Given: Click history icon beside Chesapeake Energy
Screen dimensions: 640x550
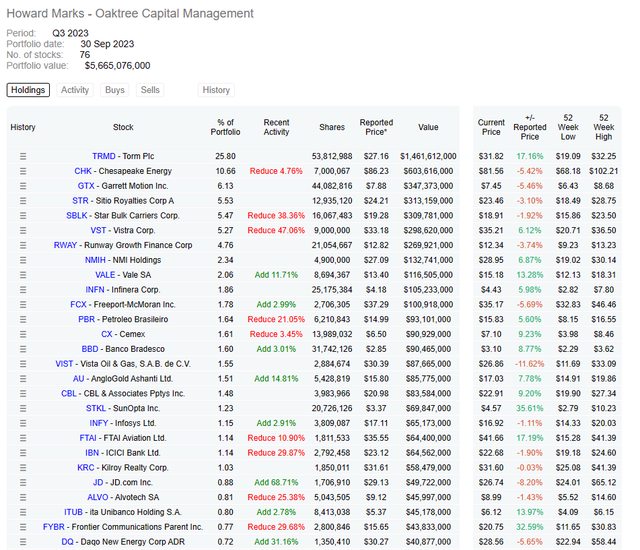Looking at the screenshot, I should (23, 171).
